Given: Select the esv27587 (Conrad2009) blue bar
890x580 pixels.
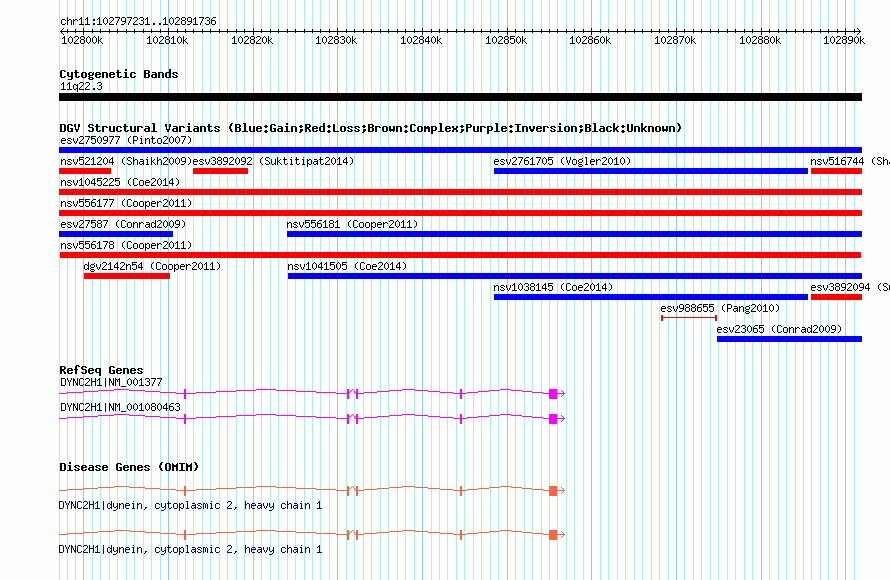Looking at the screenshot, I should click(116, 234).
